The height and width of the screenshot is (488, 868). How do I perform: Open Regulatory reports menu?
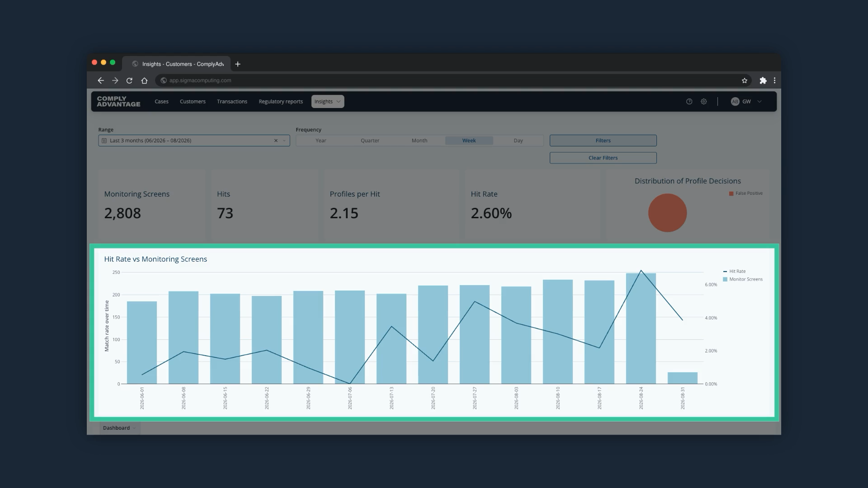(281, 102)
